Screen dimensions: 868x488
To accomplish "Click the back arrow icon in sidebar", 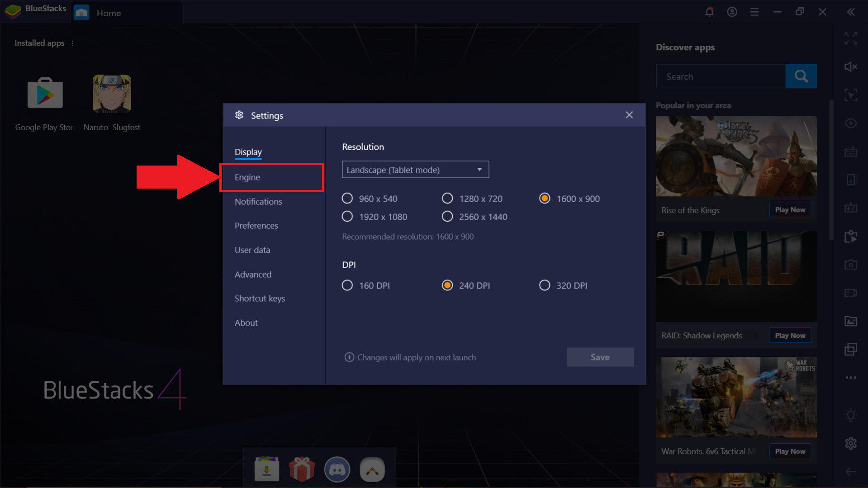I will click(x=851, y=472).
